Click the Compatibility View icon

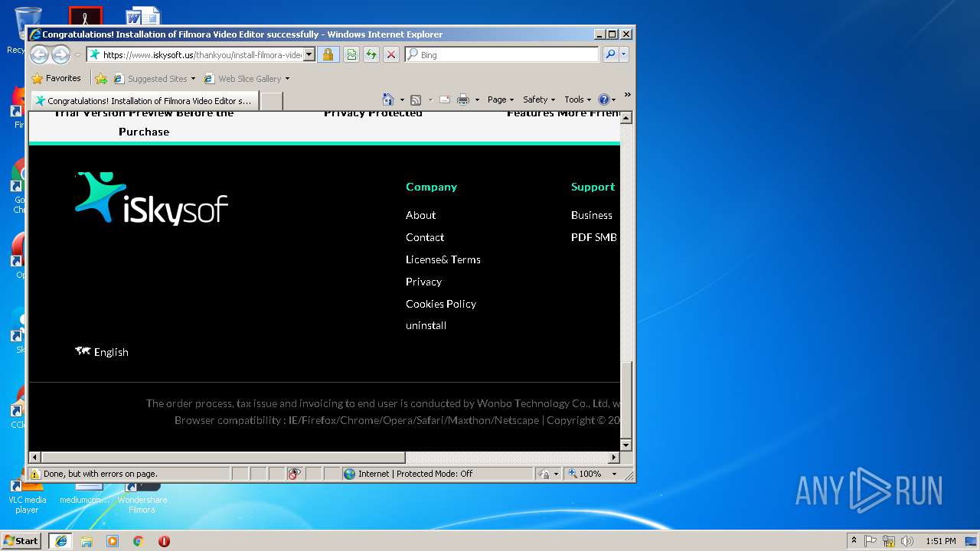coord(351,54)
